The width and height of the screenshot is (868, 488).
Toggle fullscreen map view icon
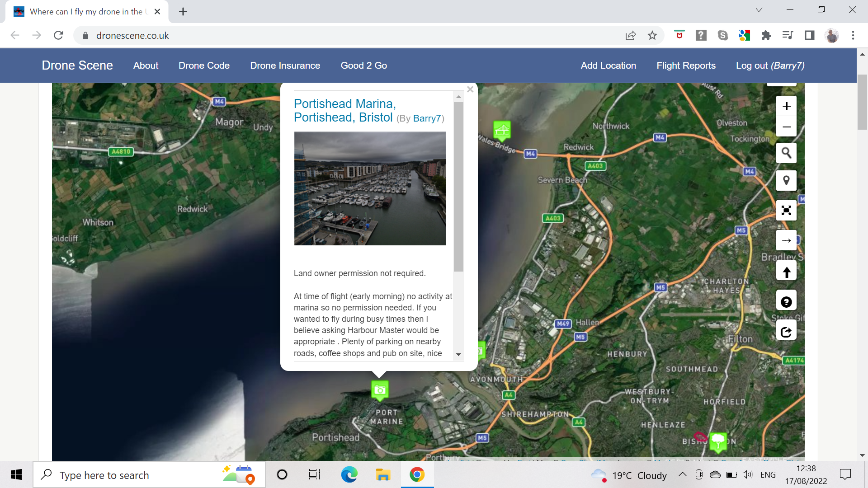(786, 211)
